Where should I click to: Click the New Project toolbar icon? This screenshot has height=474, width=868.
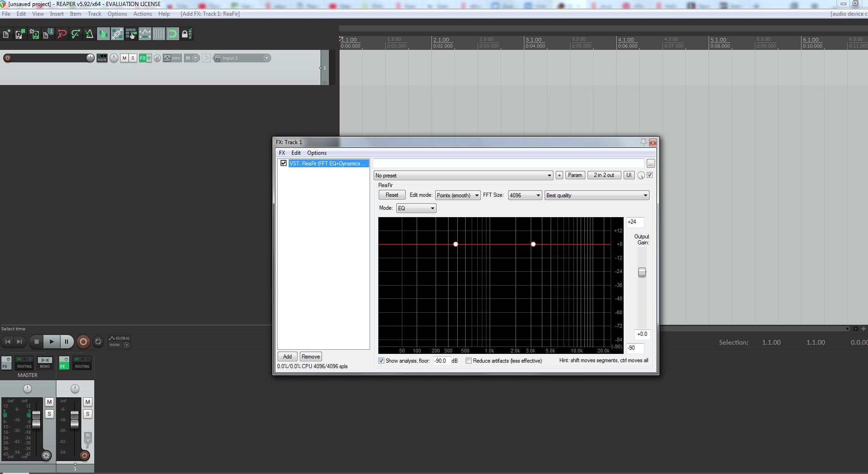pyautogui.click(x=6, y=34)
